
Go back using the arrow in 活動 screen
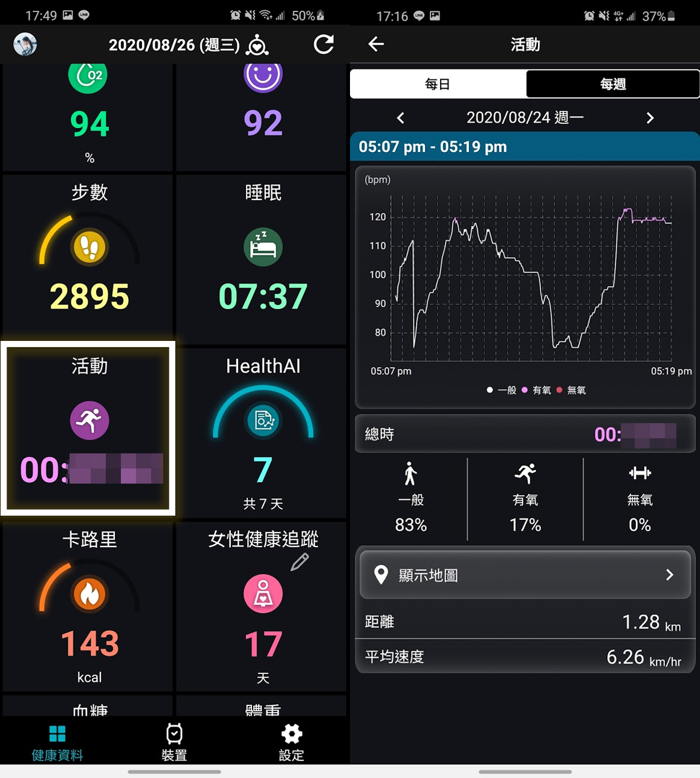coord(376,44)
